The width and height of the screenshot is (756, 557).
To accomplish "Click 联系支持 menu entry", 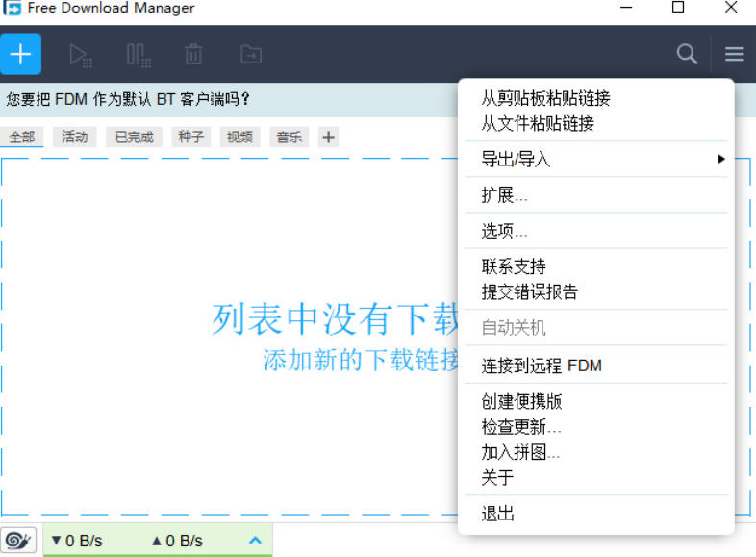I will pyautogui.click(x=596, y=266).
